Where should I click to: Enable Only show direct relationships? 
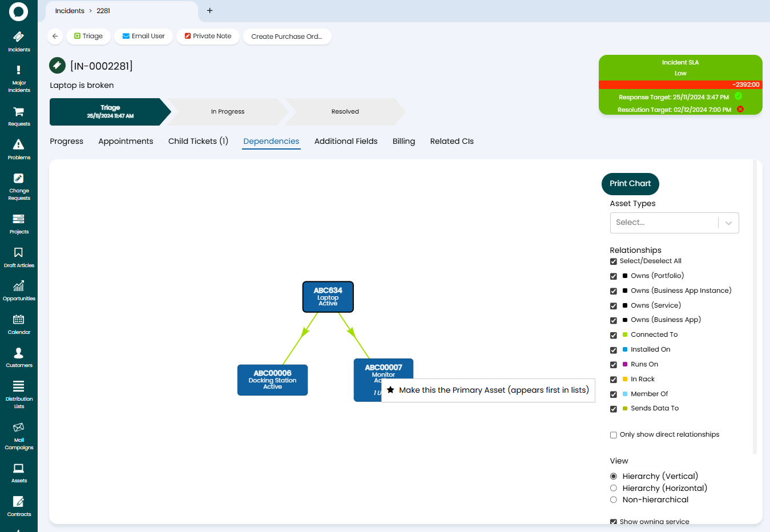tap(614, 435)
